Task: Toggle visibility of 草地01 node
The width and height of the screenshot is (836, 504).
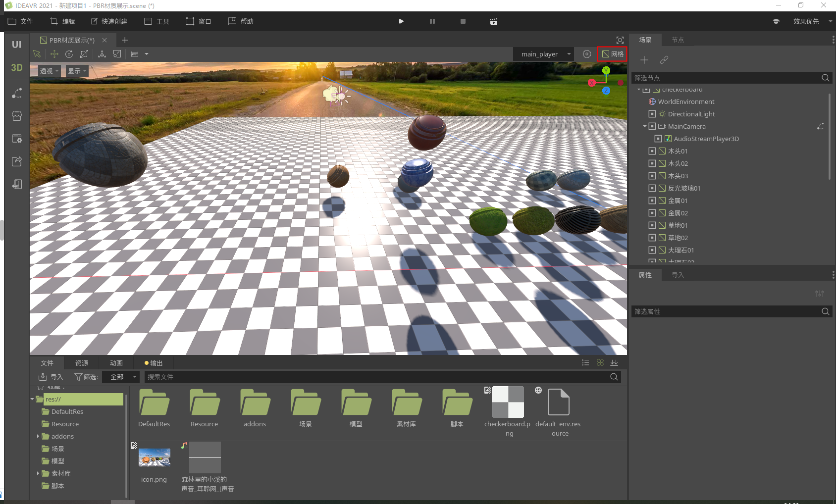Action: (652, 225)
